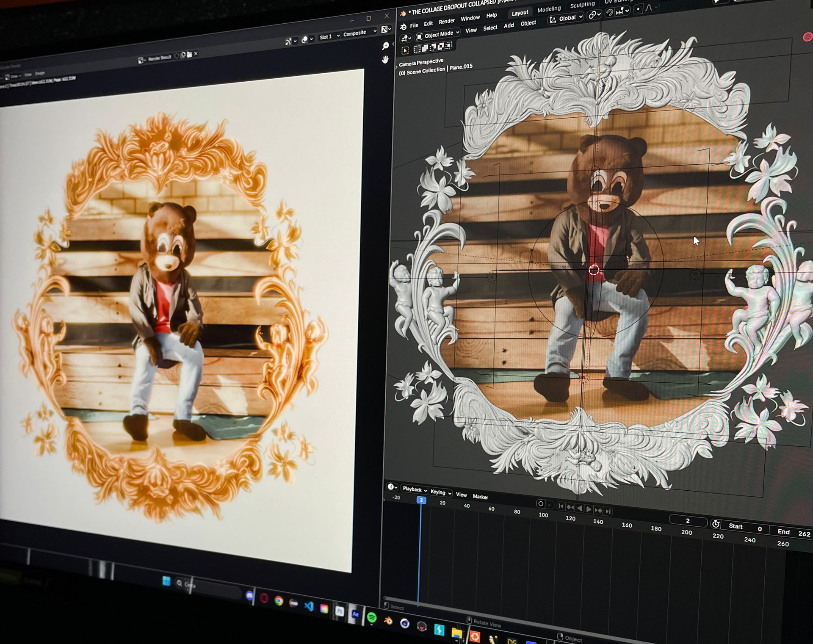
Task: Open the timeline editor type selector
Action: (392, 486)
